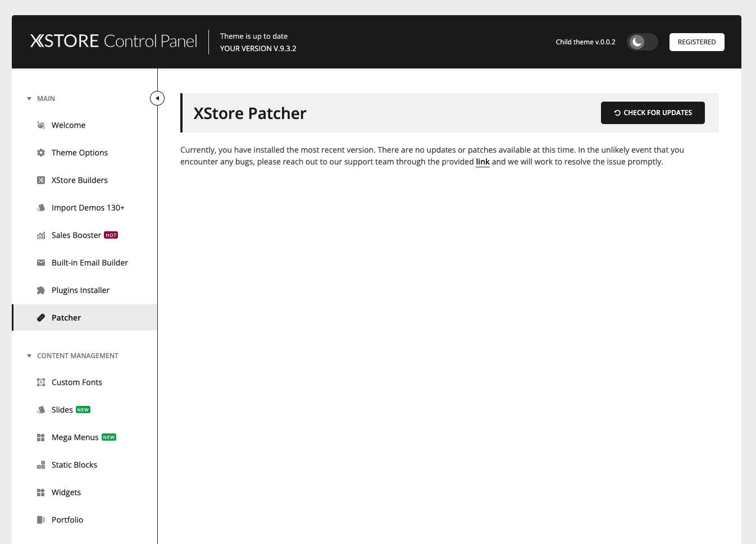Click "Theme is up to date" text
This screenshot has height=544, width=756.
point(254,36)
